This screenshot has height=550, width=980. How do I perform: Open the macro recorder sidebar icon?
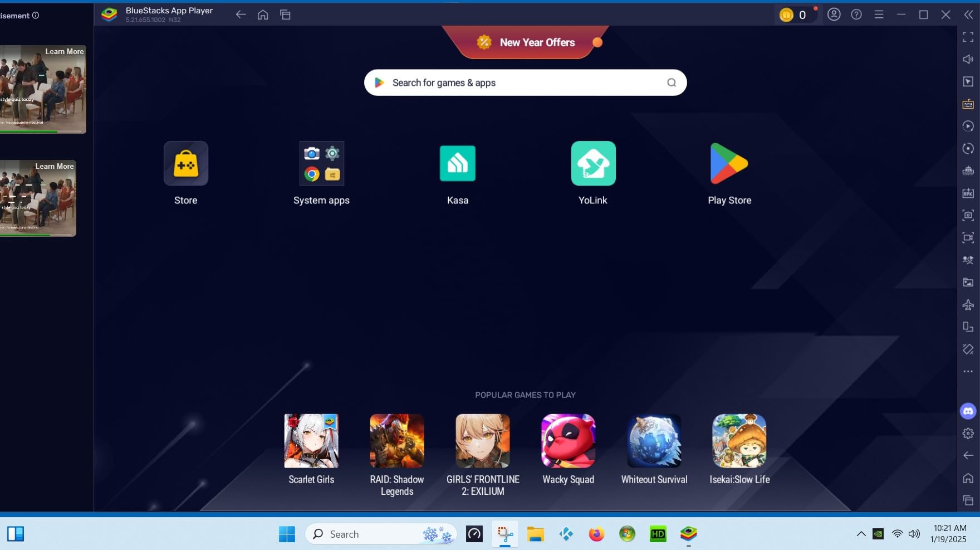pos(968,126)
